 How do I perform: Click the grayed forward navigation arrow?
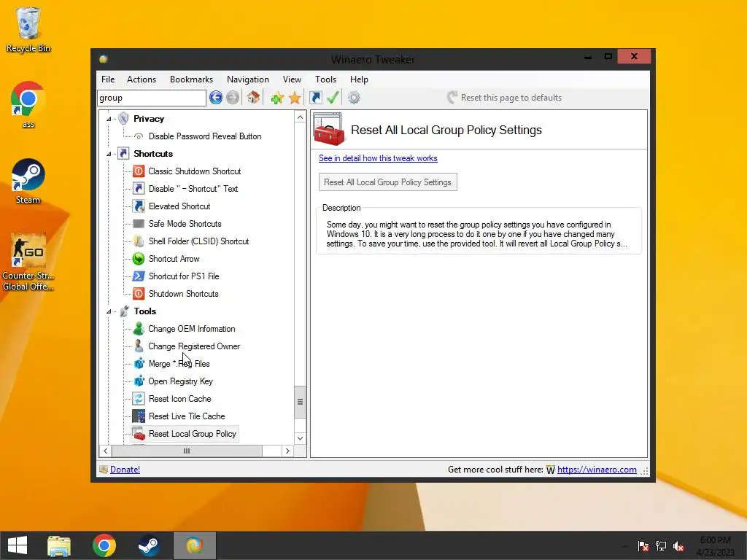coord(233,98)
